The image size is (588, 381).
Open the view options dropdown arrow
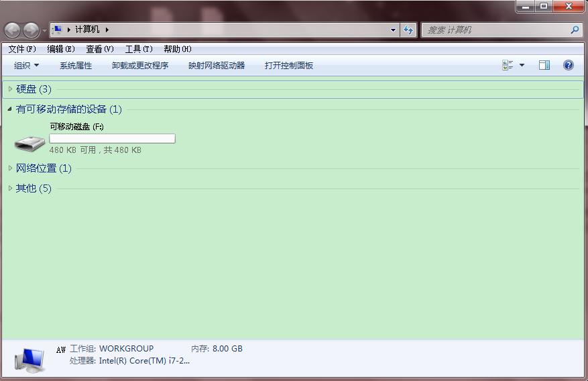click(x=522, y=65)
